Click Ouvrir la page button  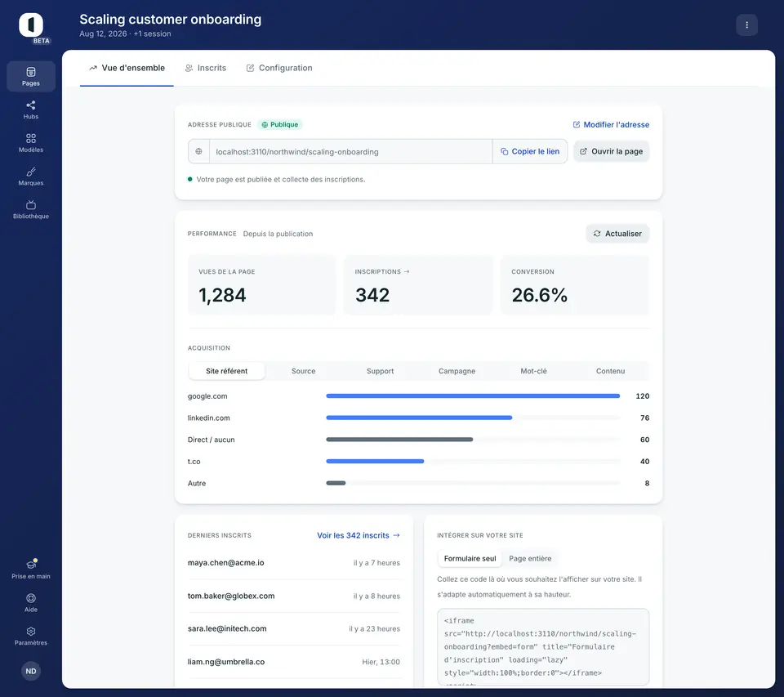click(612, 152)
